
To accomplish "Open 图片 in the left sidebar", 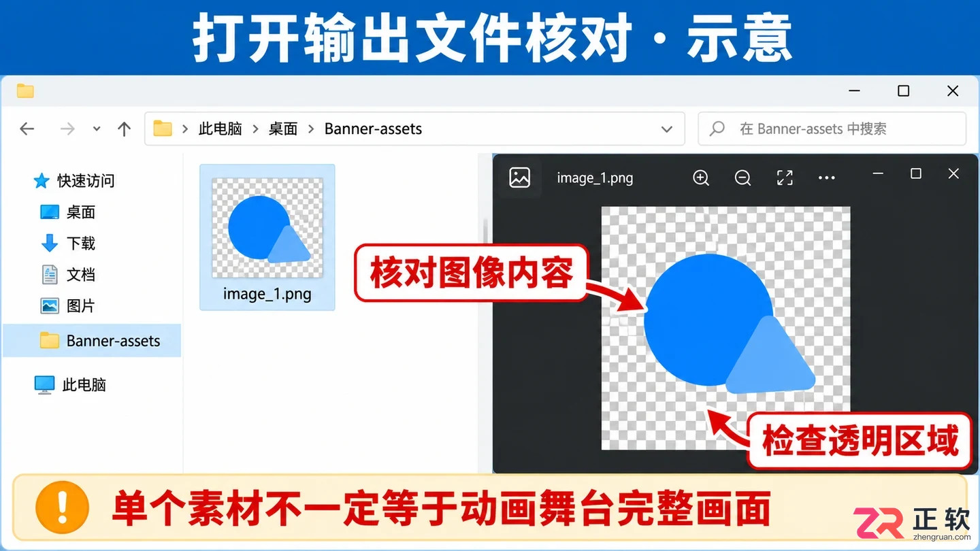I will click(x=67, y=306).
